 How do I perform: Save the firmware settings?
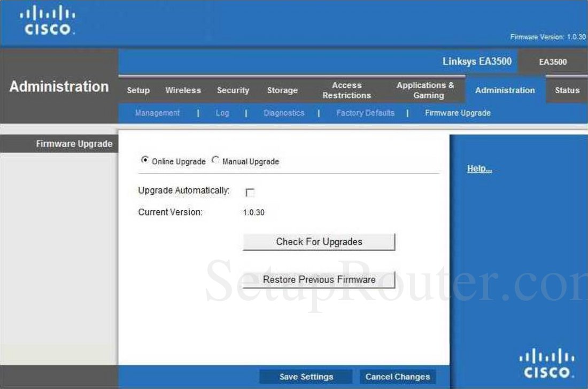(305, 376)
